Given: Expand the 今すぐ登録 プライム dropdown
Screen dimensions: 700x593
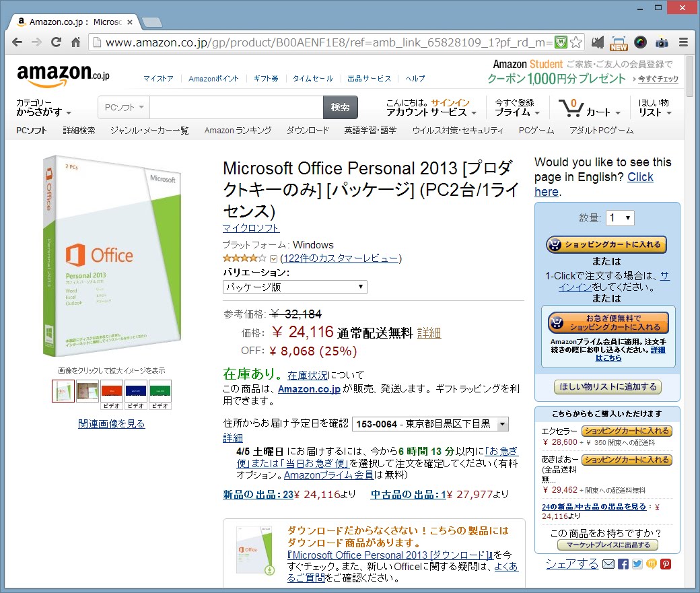Looking at the screenshot, I should click(x=517, y=108).
